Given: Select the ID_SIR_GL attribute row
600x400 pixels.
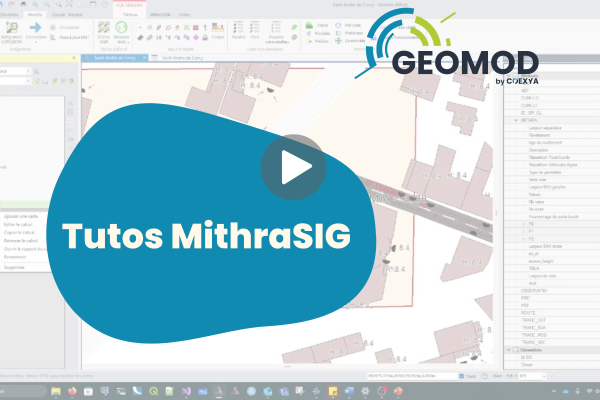Looking at the screenshot, I should click(x=552, y=113).
